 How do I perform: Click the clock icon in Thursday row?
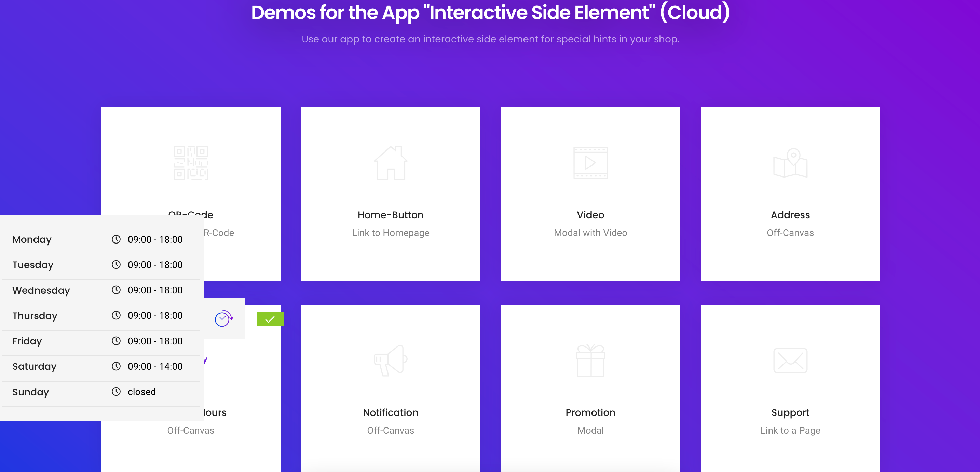point(116,315)
